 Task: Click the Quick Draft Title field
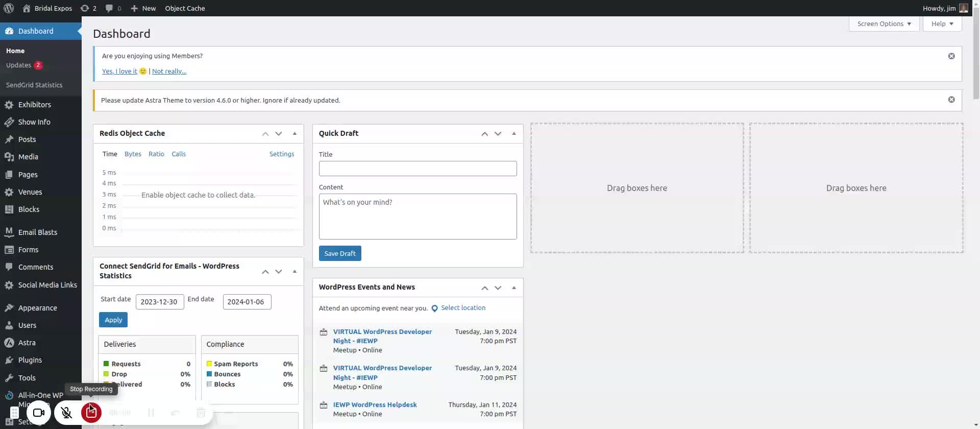pyautogui.click(x=418, y=169)
